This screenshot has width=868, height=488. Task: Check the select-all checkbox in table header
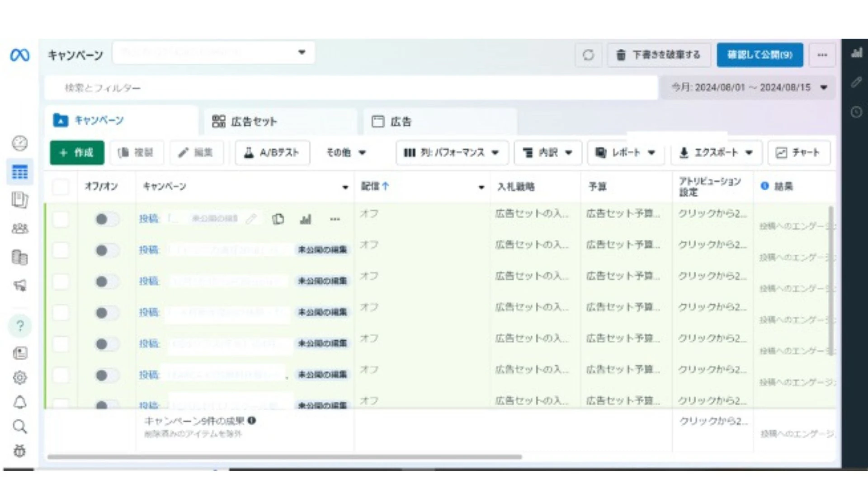point(61,186)
